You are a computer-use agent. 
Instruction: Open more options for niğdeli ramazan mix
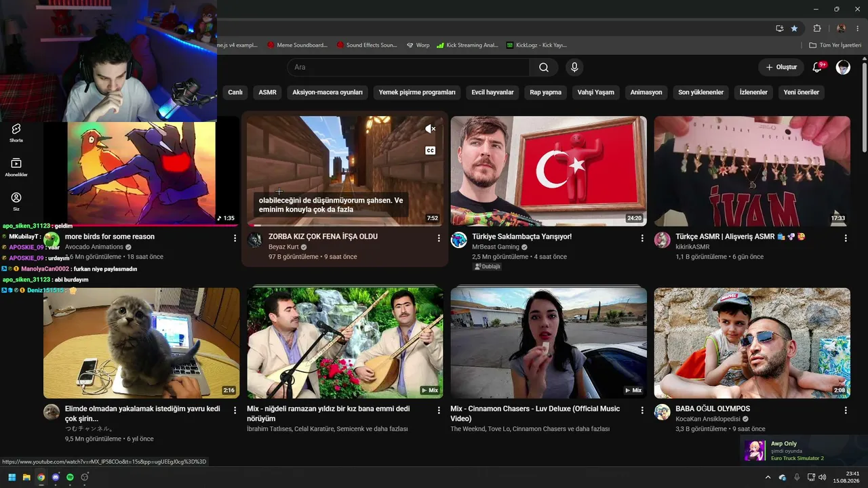click(x=439, y=410)
